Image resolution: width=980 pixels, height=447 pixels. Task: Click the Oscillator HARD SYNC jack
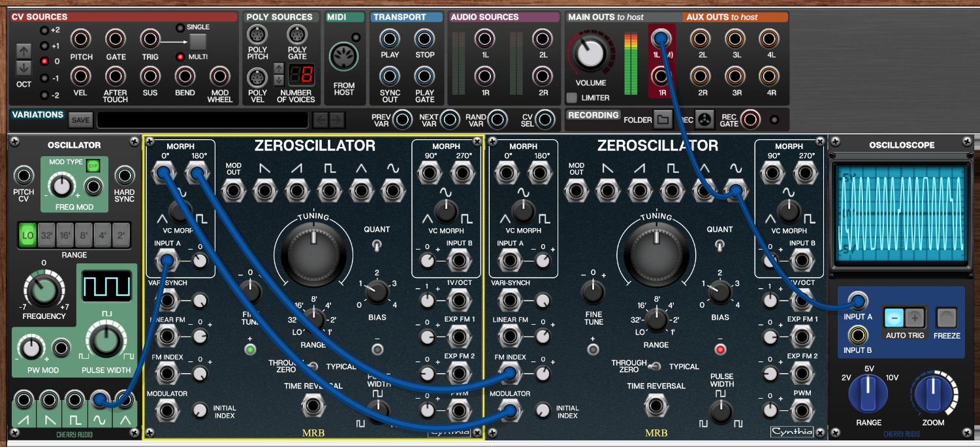tap(124, 175)
